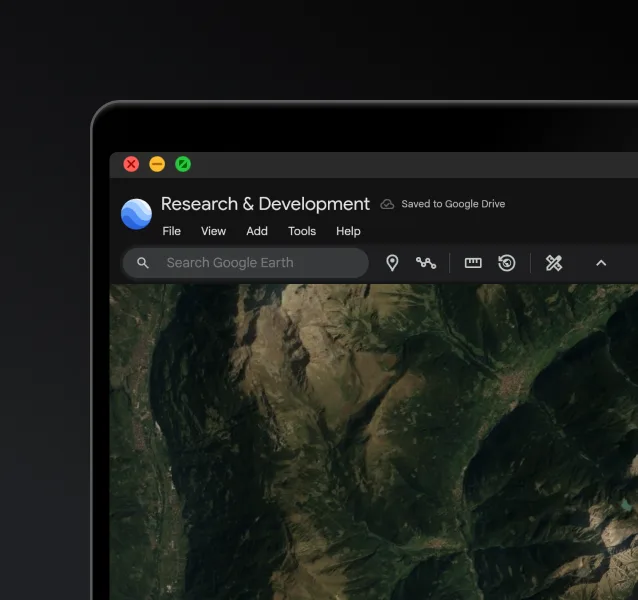This screenshot has height=600, width=638.
Task: Click the Research & Development project title
Action: (265, 204)
